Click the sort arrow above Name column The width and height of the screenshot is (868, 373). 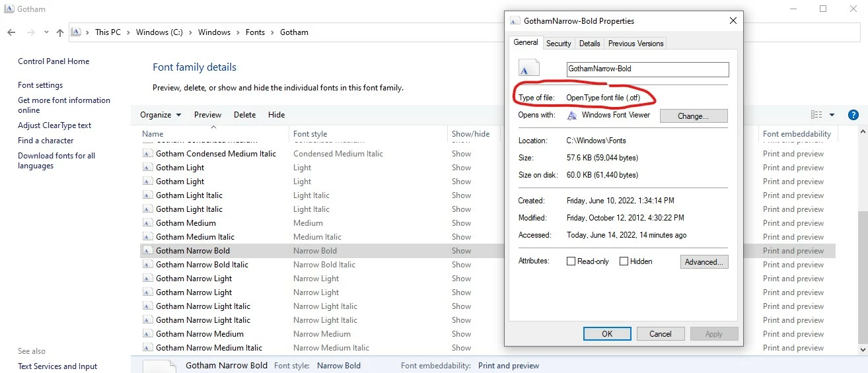tap(213, 126)
